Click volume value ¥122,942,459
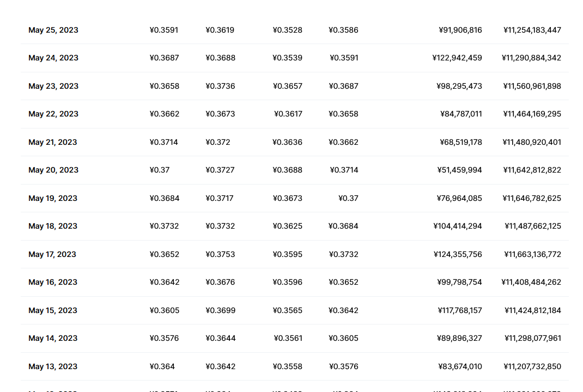 [x=457, y=58]
